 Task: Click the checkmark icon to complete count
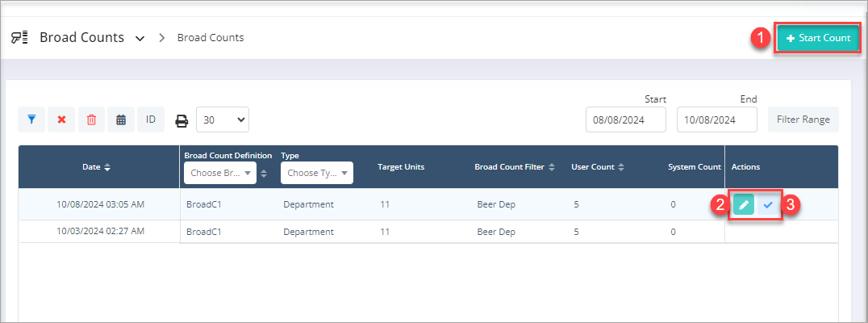pos(768,205)
